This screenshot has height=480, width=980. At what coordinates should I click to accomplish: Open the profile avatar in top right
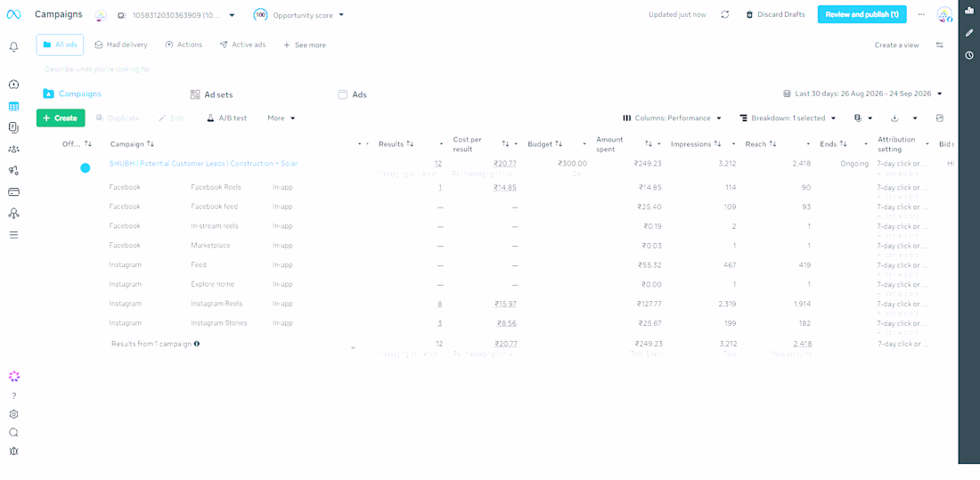tap(944, 14)
